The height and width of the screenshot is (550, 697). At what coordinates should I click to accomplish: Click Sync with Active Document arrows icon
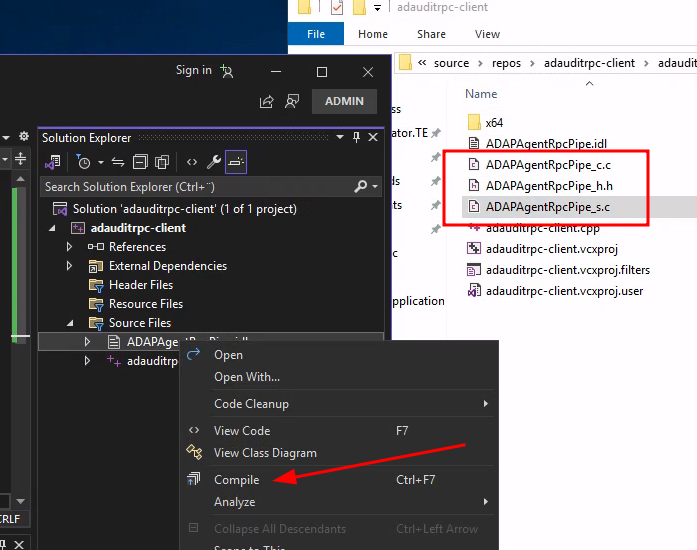coord(118,162)
